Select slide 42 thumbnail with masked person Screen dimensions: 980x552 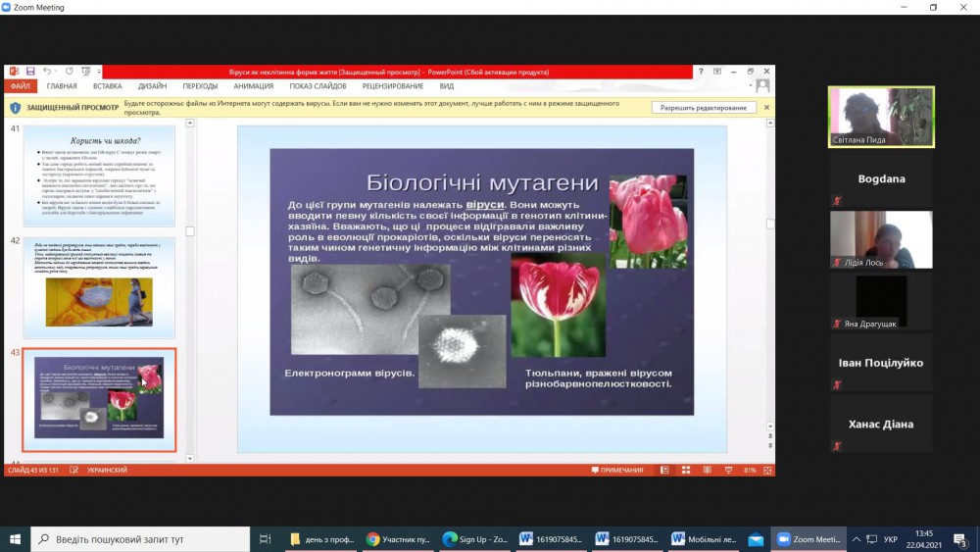tap(99, 286)
